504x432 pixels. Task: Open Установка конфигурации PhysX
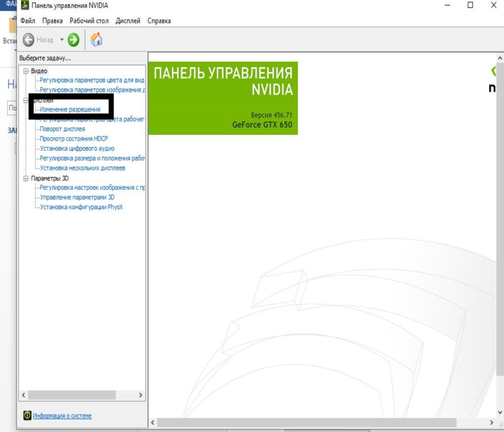(x=81, y=207)
